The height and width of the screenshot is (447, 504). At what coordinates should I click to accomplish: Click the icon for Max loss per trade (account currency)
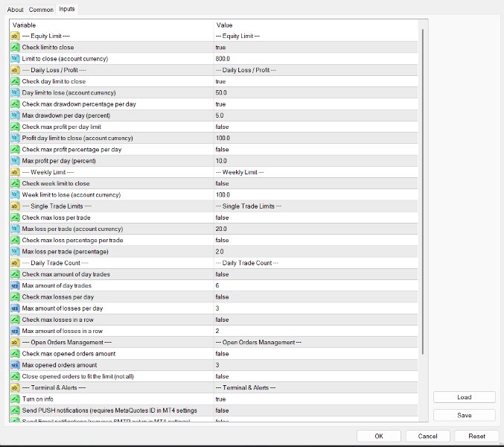coord(15,229)
